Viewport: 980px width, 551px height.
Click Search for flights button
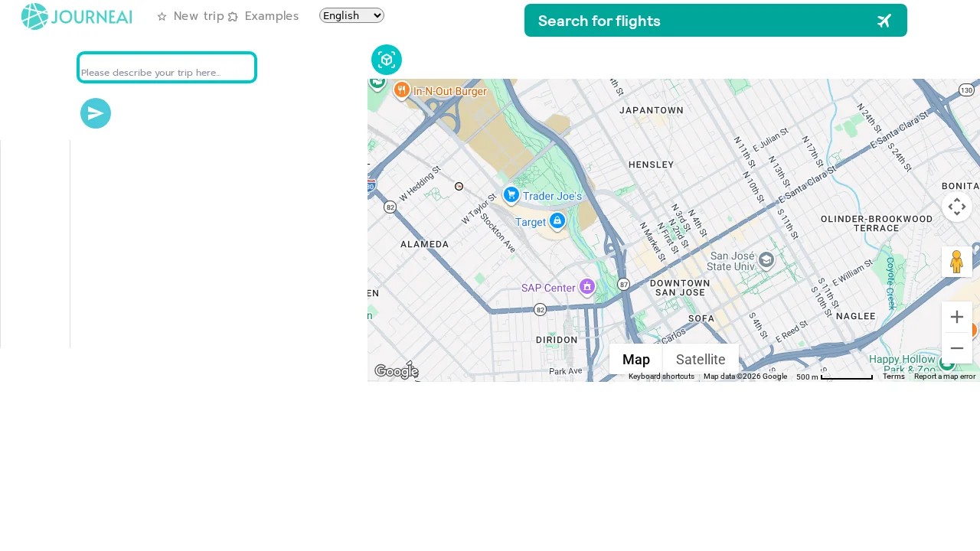click(716, 21)
